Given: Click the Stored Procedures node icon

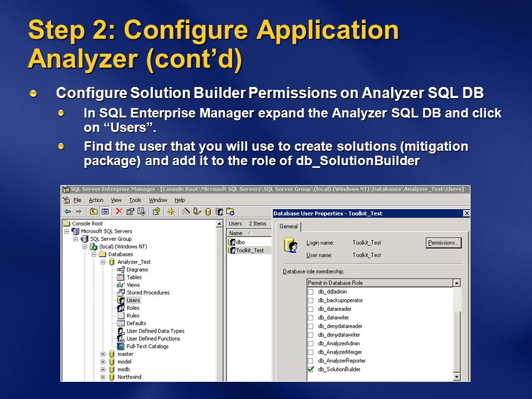Looking at the screenshot, I should (120, 293).
